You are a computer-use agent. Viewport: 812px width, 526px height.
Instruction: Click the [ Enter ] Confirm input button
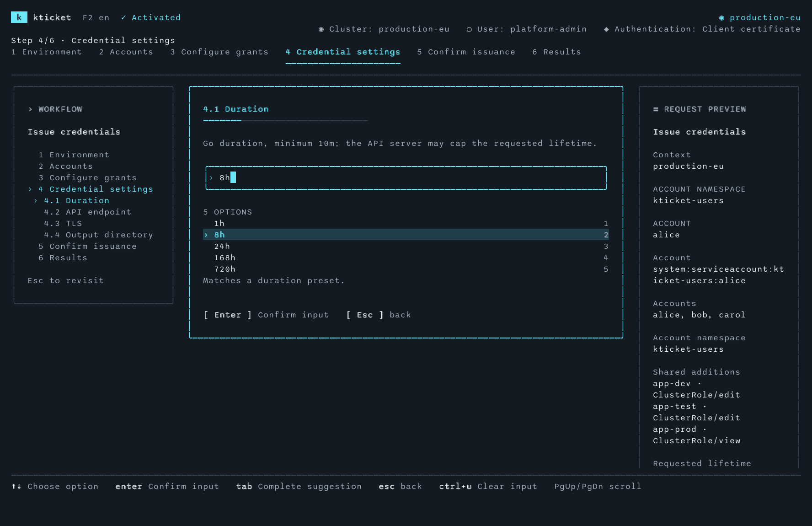(266, 315)
